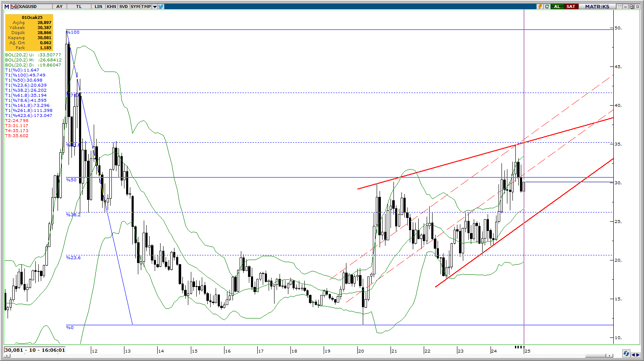Click the orange lightning quick-order icon
The width and height of the screenshot is (644, 361).
[540, 7]
